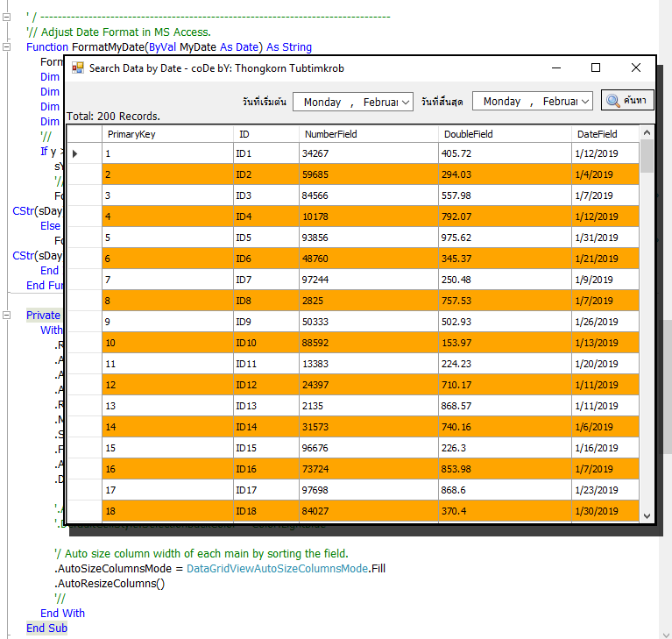Click the form's application icon in title bar

click(78, 67)
